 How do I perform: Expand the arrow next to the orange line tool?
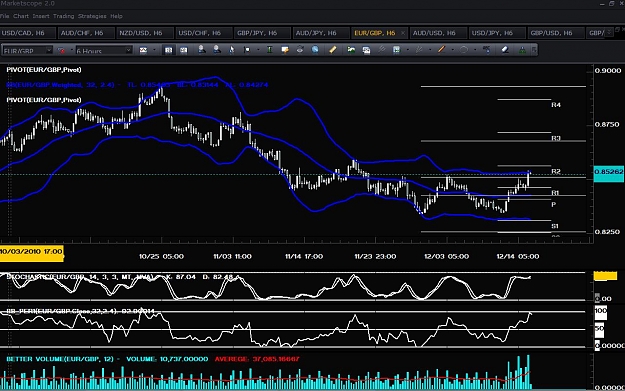click(x=452, y=50)
